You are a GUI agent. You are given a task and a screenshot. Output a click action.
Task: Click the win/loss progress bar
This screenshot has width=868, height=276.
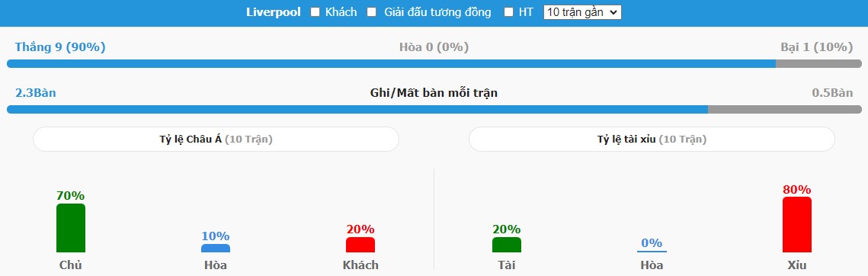[x=434, y=64]
